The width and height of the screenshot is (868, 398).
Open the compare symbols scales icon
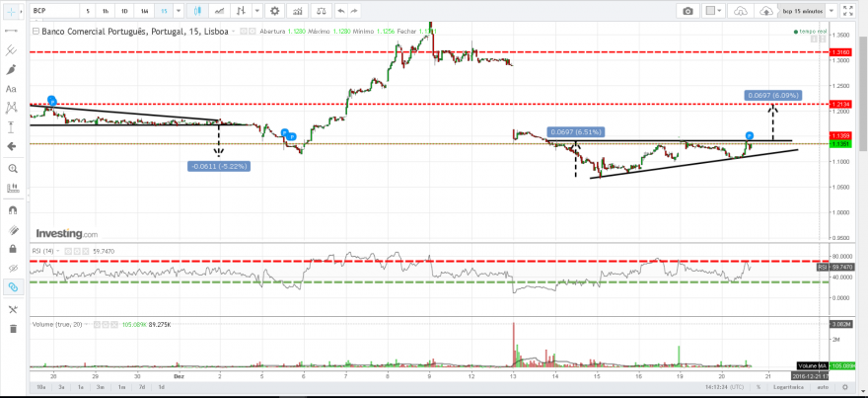point(322,11)
